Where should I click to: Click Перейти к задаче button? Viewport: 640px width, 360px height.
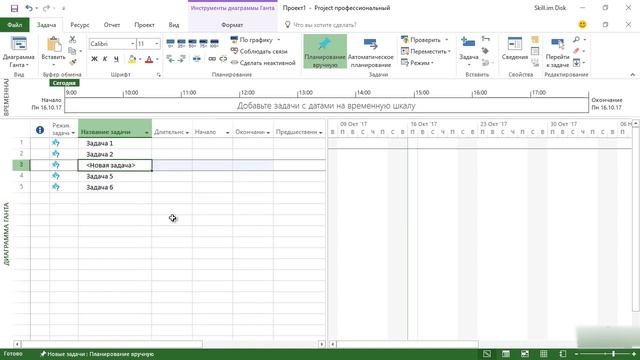[x=557, y=52]
